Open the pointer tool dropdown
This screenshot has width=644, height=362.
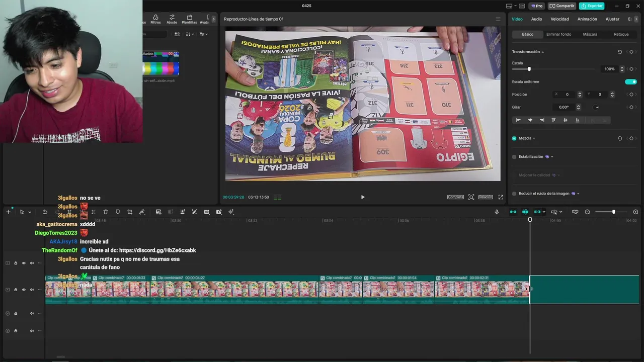[29, 212]
